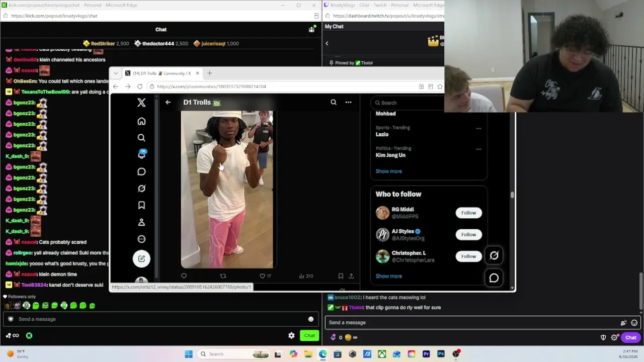Click the X address bar URL
The image size is (644, 362).
[211, 86]
